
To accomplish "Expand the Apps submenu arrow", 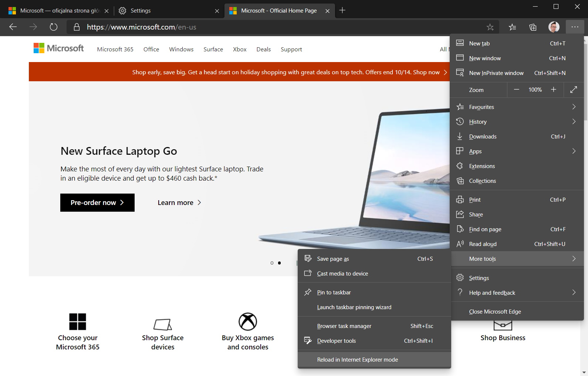I will (x=574, y=151).
